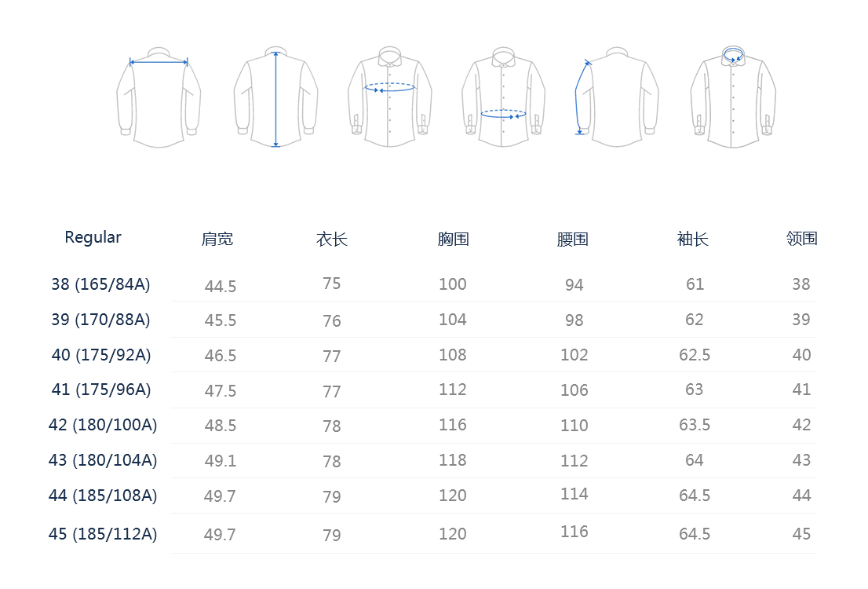Click waist value 94
868x589 pixels.
click(x=574, y=285)
